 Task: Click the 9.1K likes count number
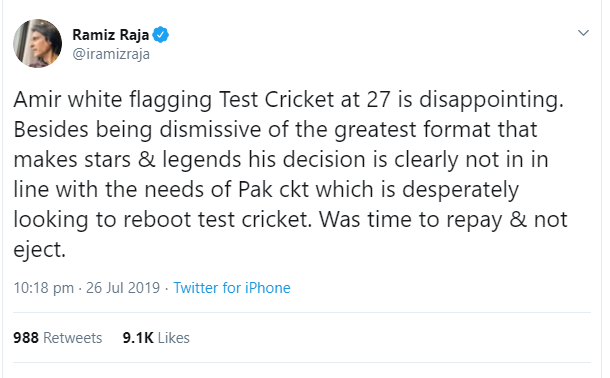pyautogui.click(x=138, y=338)
